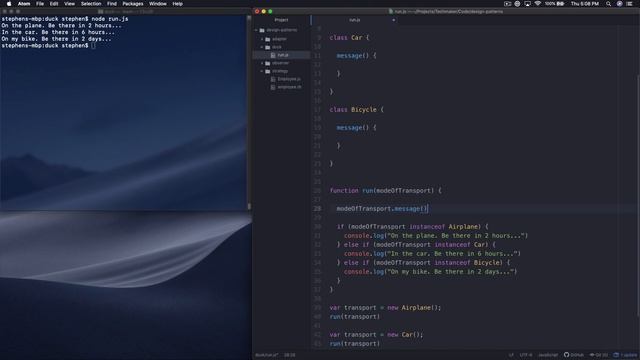The width and height of the screenshot is (640, 360).
Task: Open Employee.js in the tree
Action: 289,79
